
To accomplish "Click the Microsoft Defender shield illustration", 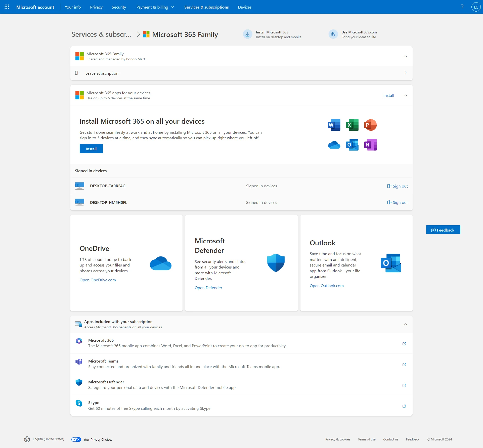I will coord(276,263).
